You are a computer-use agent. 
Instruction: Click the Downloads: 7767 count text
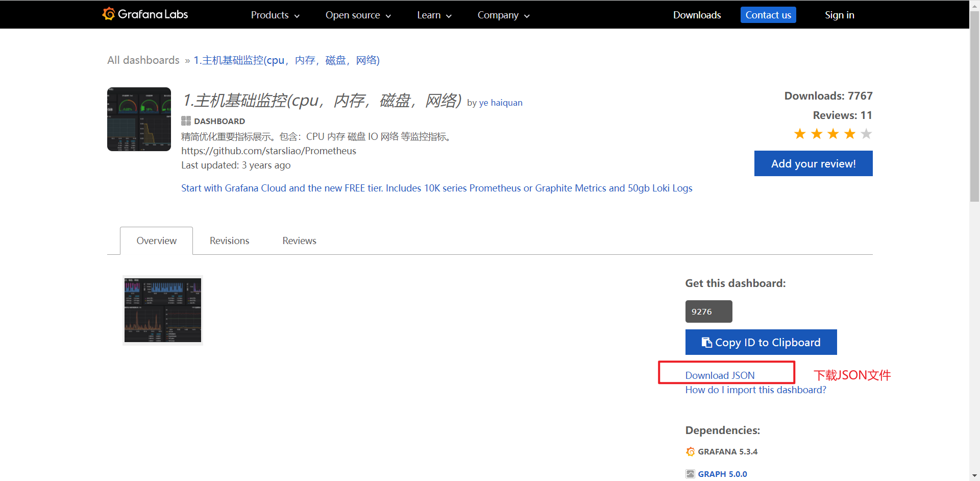828,96
